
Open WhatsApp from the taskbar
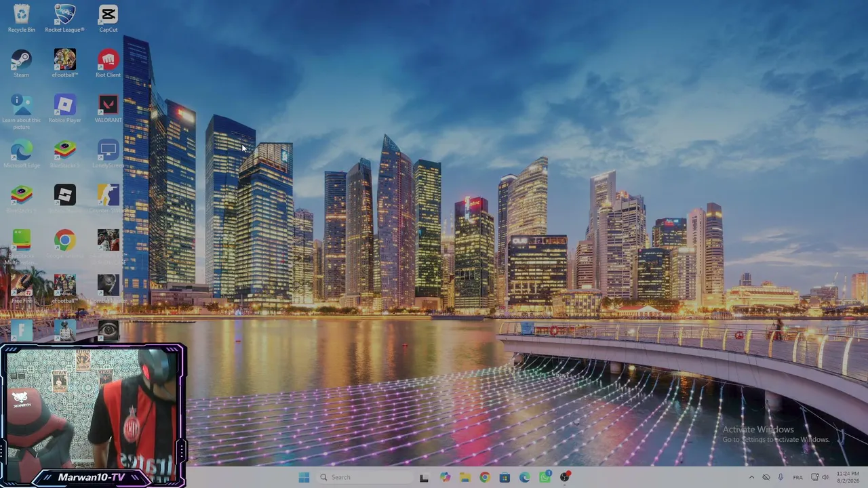[x=545, y=477]
